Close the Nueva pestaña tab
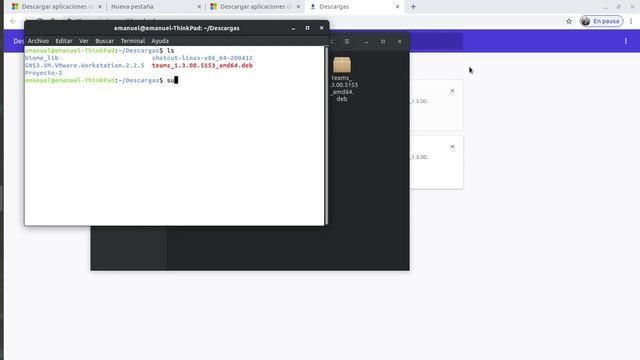 tap(199, 7)
